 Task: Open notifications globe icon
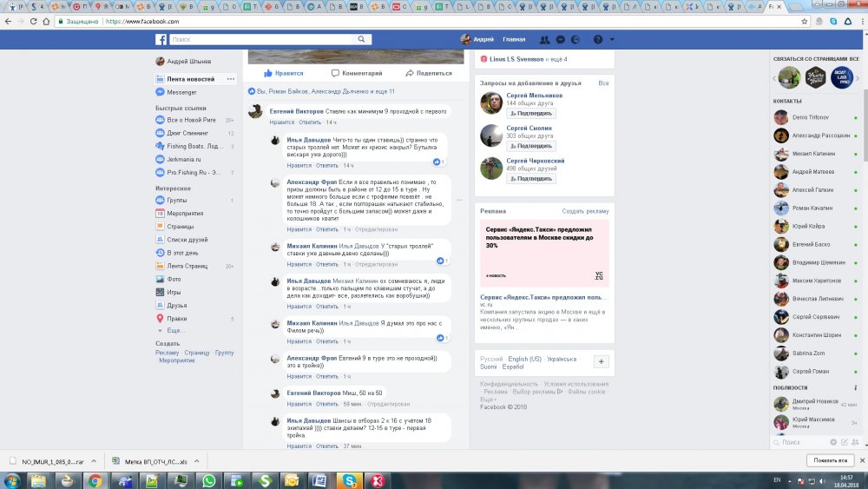pyautogui.click(x=577, y=40)
